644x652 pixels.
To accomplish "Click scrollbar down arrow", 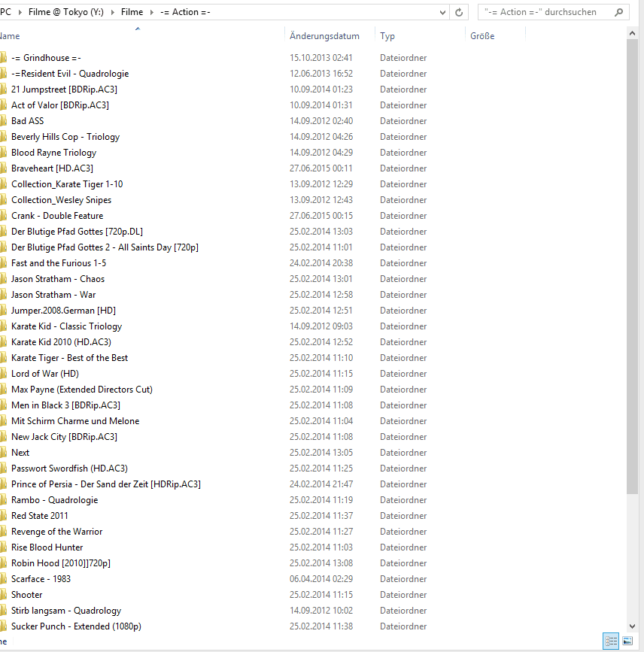I will click(x=633, y=626).
